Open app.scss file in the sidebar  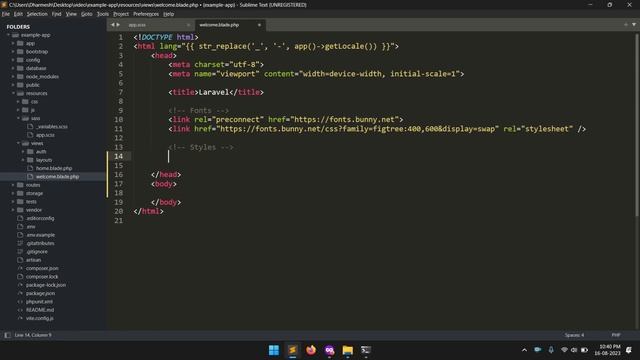45,135
